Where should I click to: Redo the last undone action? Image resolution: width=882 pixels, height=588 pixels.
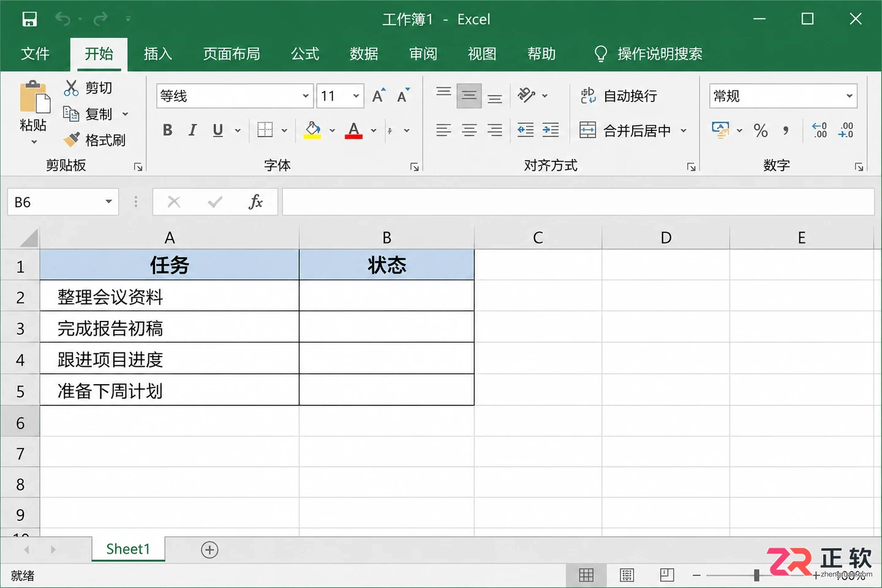click(x=100, y=19)
